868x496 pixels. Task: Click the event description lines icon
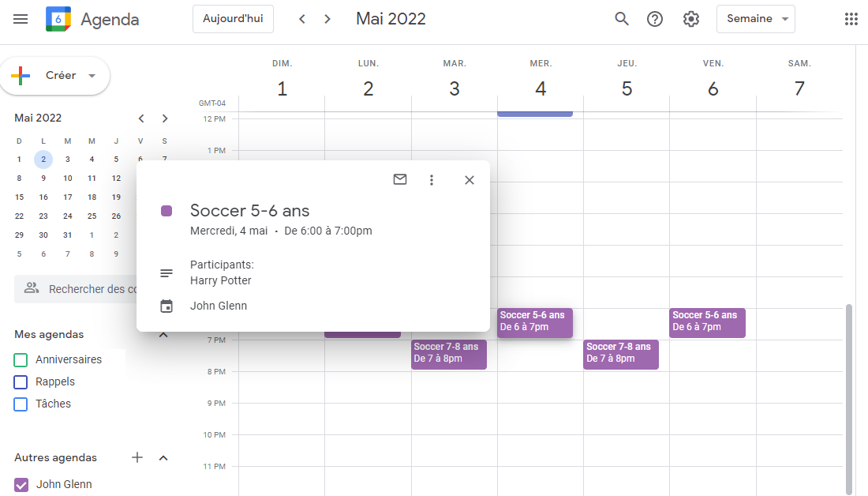(166, 273)
